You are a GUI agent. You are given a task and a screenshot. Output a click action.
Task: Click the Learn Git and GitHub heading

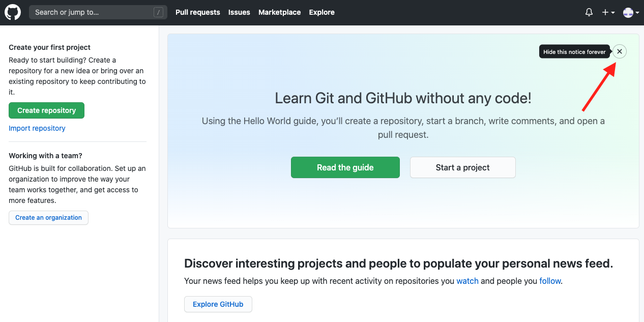pyautogui.click(x=403, y=98)
